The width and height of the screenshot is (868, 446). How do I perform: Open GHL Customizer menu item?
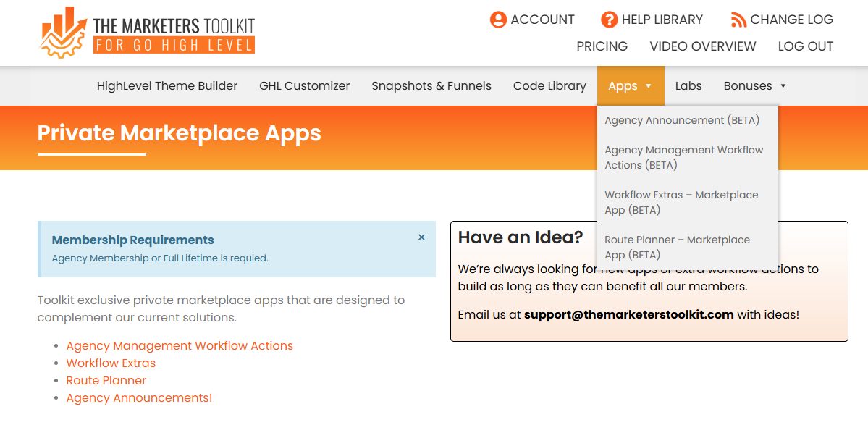pyautogui.click(x=305, y=85)
